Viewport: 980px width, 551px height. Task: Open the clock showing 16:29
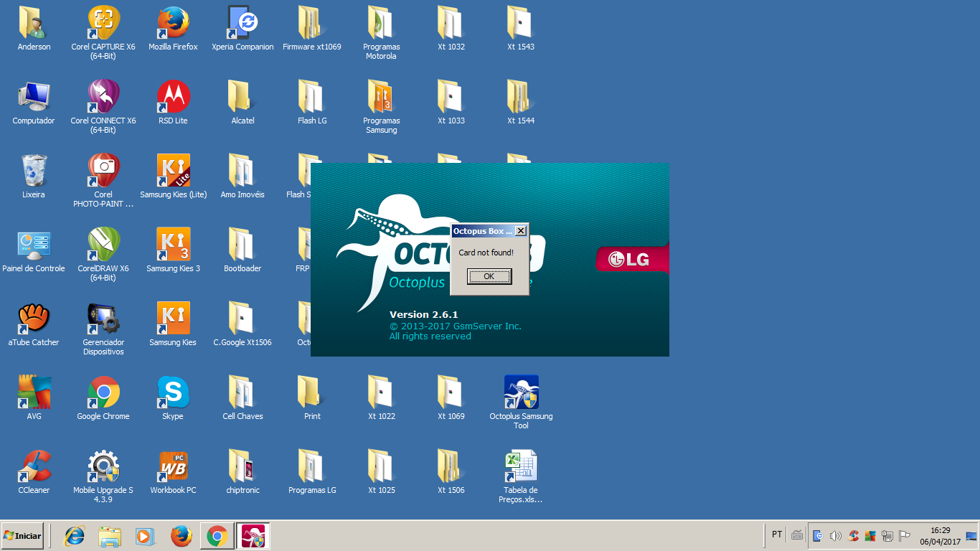pos(940,536)
